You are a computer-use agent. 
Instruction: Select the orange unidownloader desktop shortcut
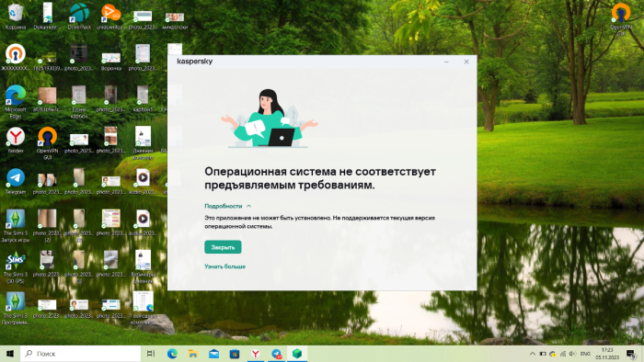[x=110, y=17]
